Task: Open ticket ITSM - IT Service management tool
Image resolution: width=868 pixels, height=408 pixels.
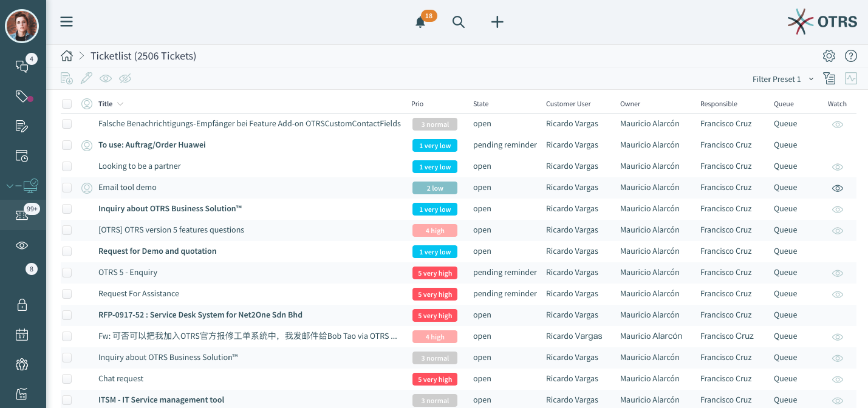Action: [162, 399]
